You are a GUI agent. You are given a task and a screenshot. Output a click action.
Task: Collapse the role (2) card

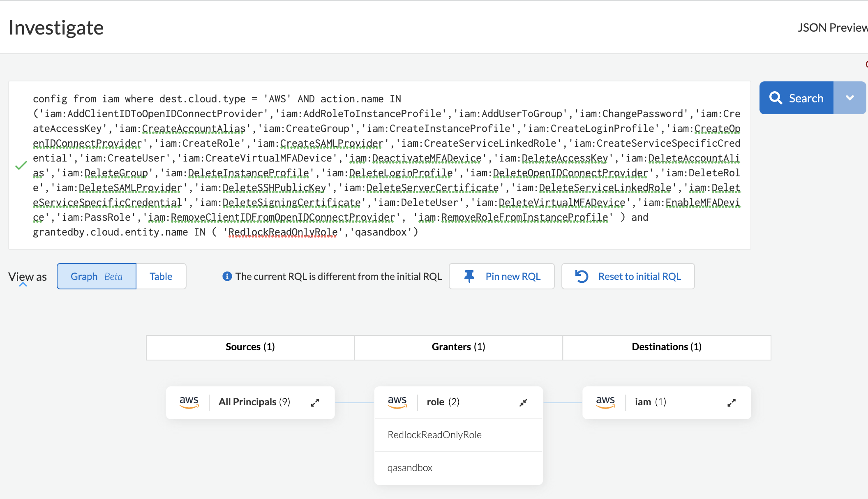pyautogui.click(x=523, y=403)
